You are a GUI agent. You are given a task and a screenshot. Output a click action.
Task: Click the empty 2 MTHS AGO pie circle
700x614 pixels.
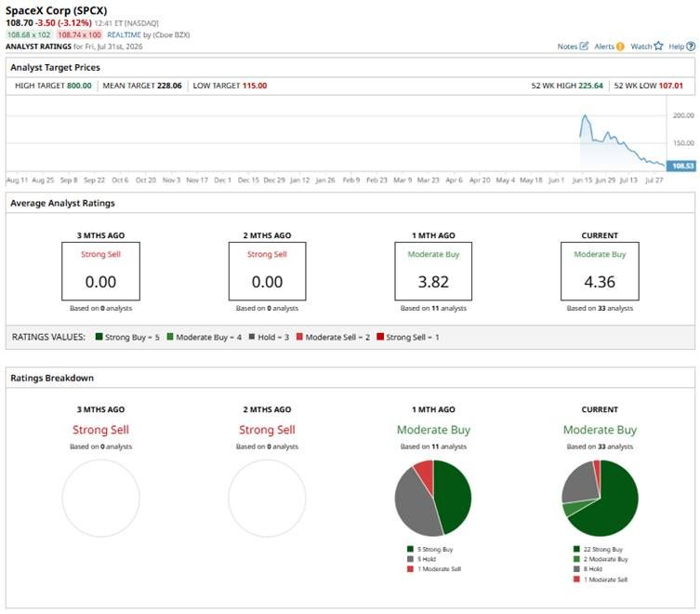click(267, 498)
